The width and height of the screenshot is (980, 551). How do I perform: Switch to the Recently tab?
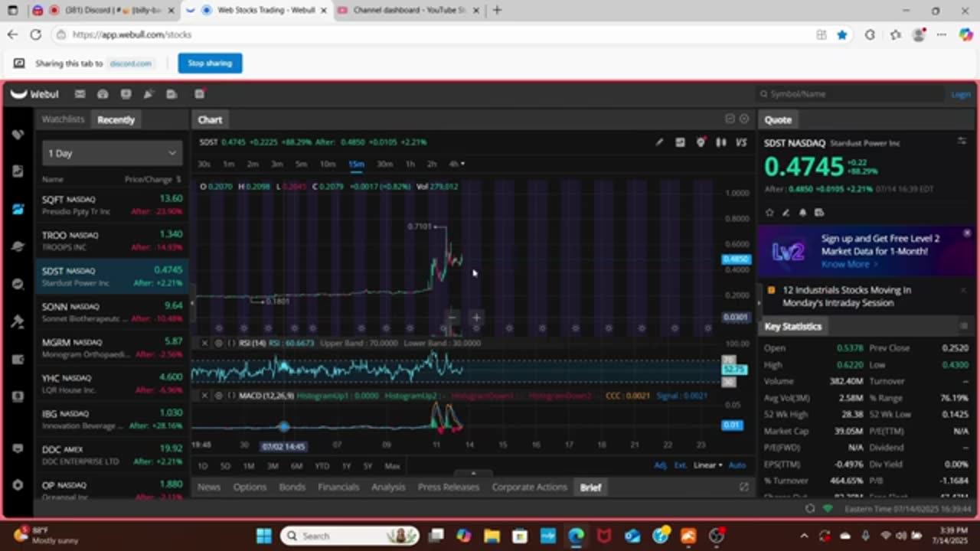[x=116, y=120]
